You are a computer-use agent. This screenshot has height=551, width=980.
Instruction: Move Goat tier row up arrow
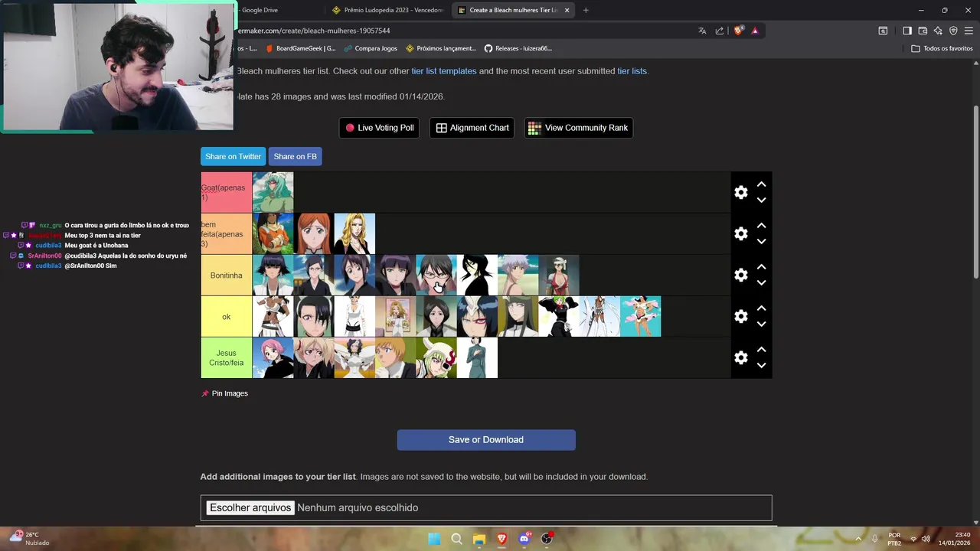761,184
